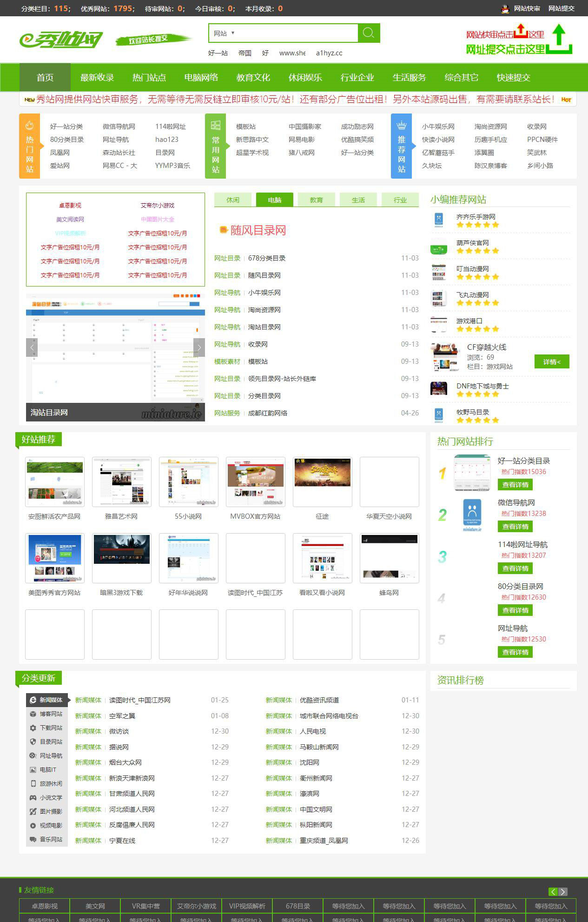Click the red upload icon for 网站快审
This screenshot has height=922, width=588.
521,32
